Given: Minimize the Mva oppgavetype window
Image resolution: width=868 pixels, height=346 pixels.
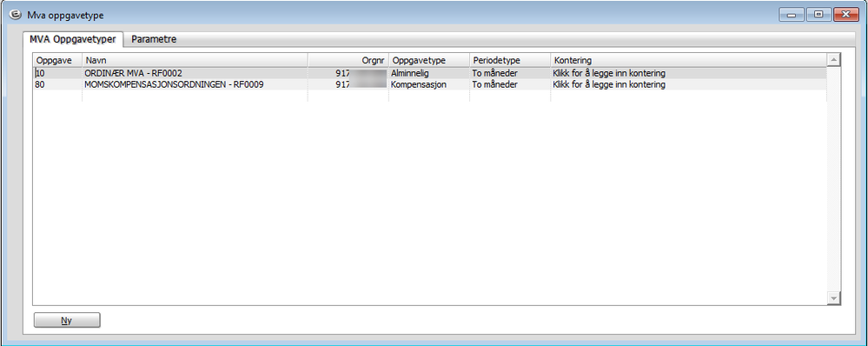Looking at the screenshot, I should point(791,15).
